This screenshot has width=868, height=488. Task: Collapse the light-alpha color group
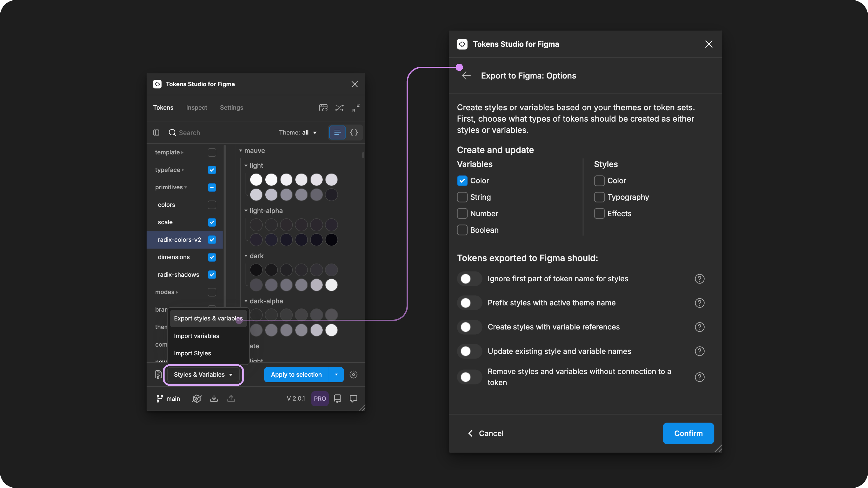[x=246, y=211]
